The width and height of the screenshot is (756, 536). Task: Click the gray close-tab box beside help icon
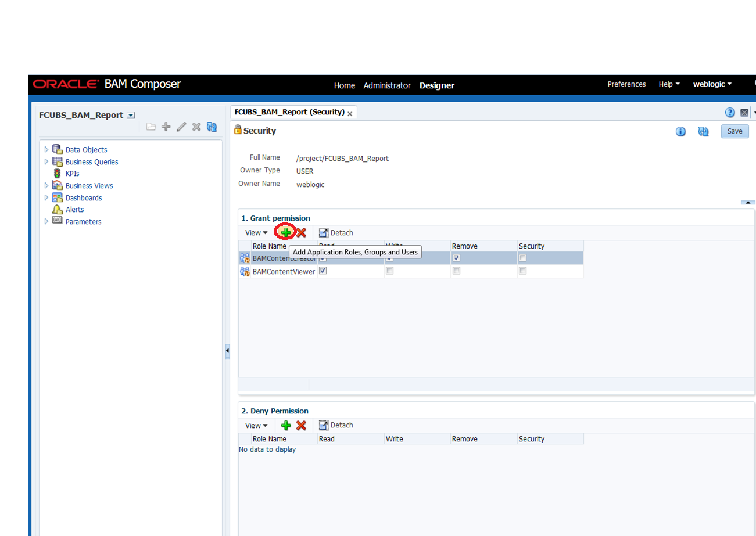[x=744, y=113]
